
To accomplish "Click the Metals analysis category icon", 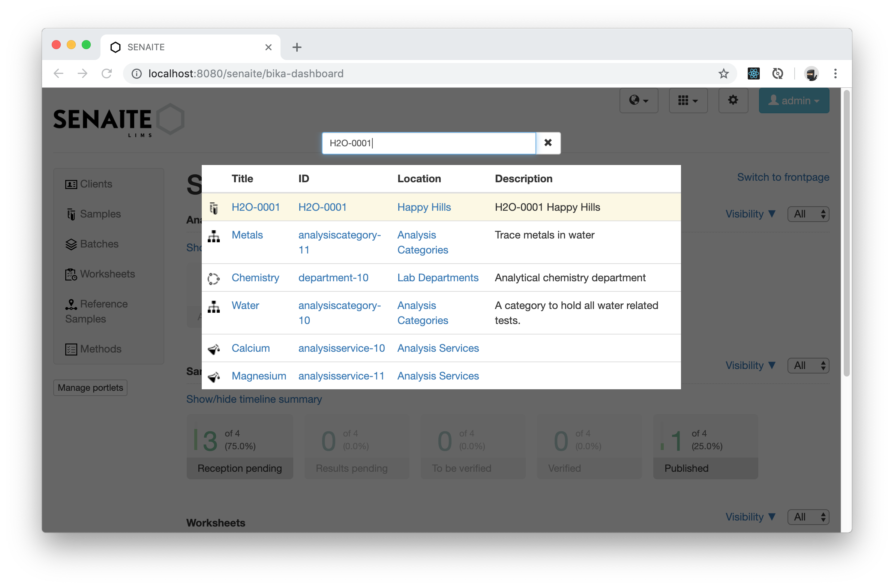I will click(214, 234).
